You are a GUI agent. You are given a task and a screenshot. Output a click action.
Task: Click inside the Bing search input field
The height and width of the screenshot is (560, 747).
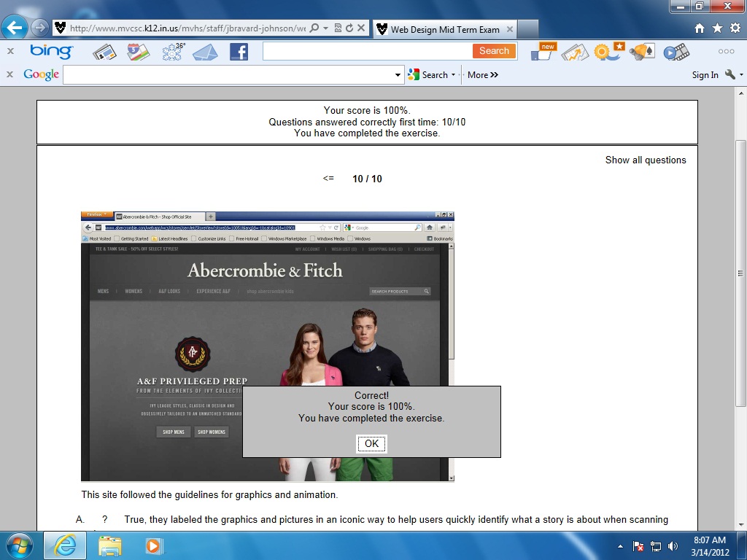click(366, 51)
